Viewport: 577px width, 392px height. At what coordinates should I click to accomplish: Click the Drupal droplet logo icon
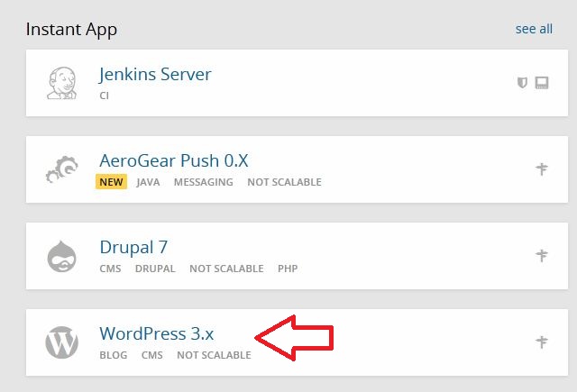click(62, 256)
